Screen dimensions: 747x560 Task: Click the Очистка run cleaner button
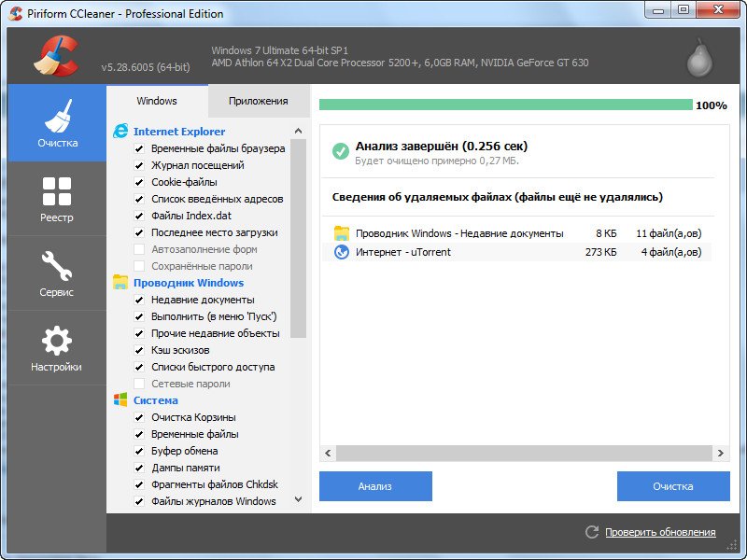673,486
